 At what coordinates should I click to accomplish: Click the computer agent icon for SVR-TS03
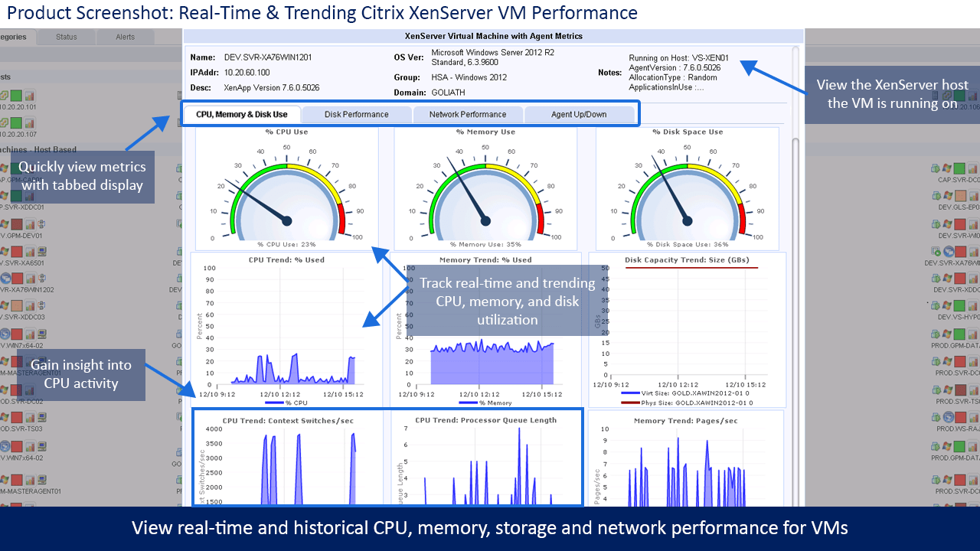pyautogui.click(x=41, y=417)
